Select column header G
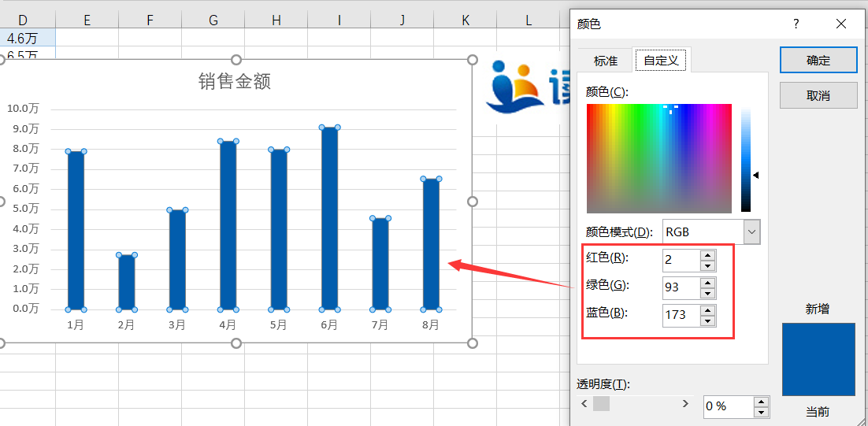 point(213,20)
